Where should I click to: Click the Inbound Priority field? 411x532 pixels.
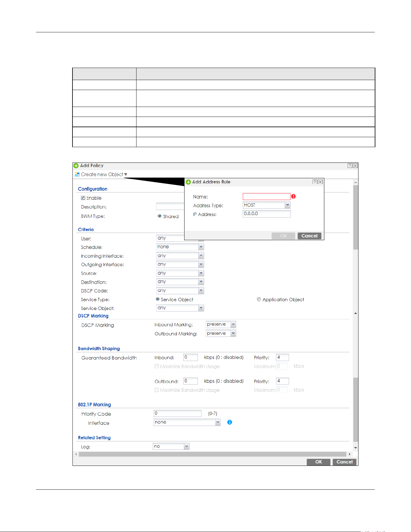click(283, 357)
